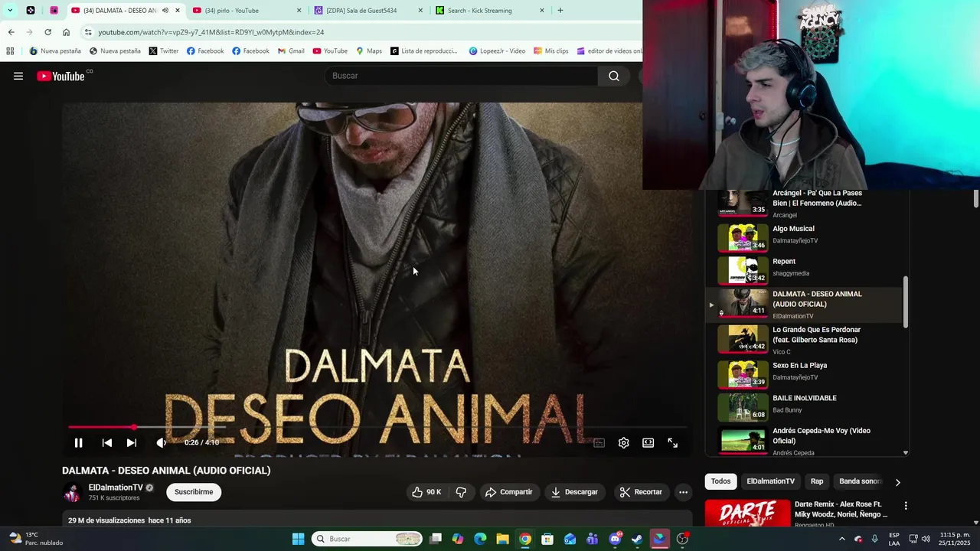Open the YouTube hamburger guide menu
The width and height of the screenshot is (980, 551).
[18, 76]
